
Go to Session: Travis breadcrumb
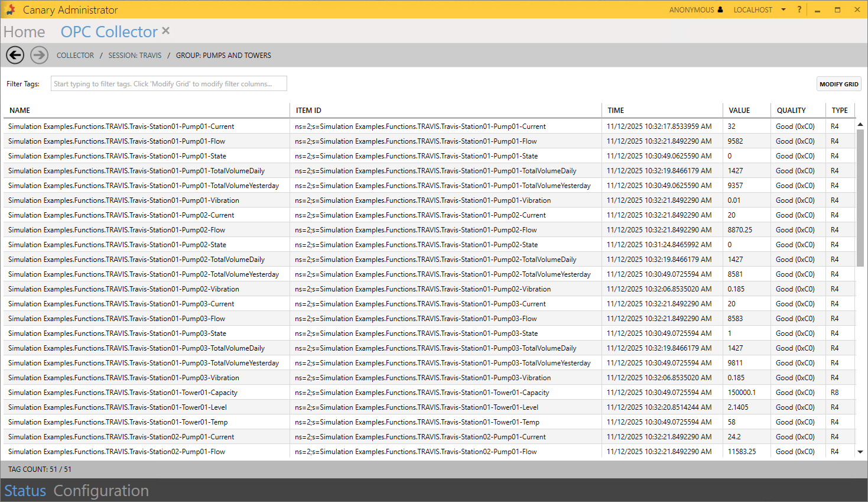point(135,56)
